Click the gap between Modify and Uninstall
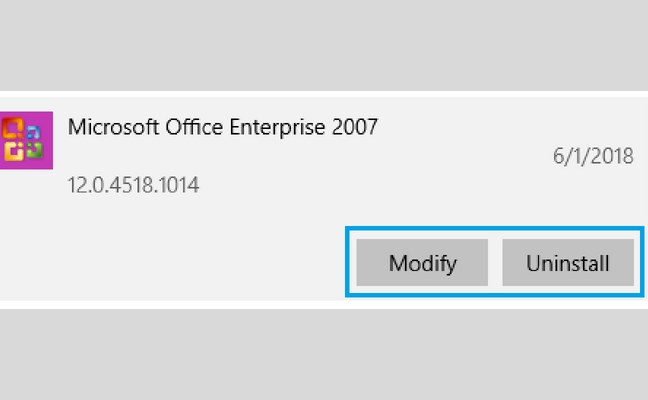 tap(495, 262)
